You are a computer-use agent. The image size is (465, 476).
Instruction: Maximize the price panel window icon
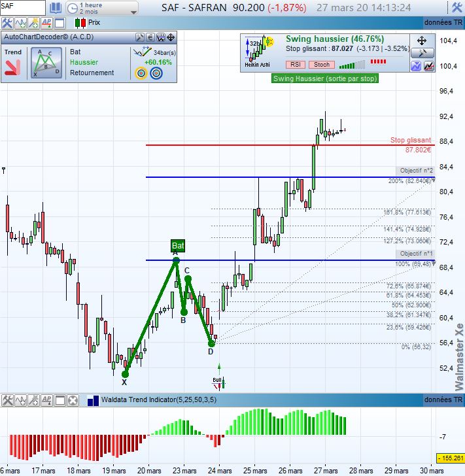60,23
